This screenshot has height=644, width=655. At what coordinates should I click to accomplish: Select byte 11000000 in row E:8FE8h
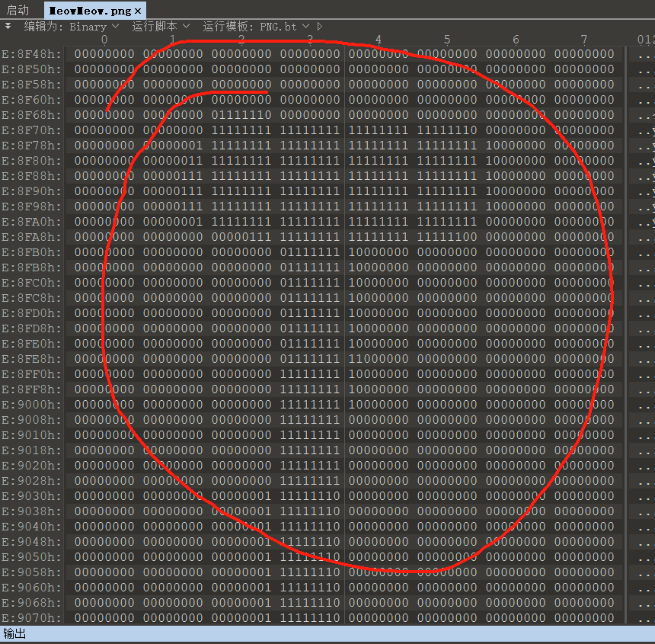pyautogui.click(x=379, y=359)
